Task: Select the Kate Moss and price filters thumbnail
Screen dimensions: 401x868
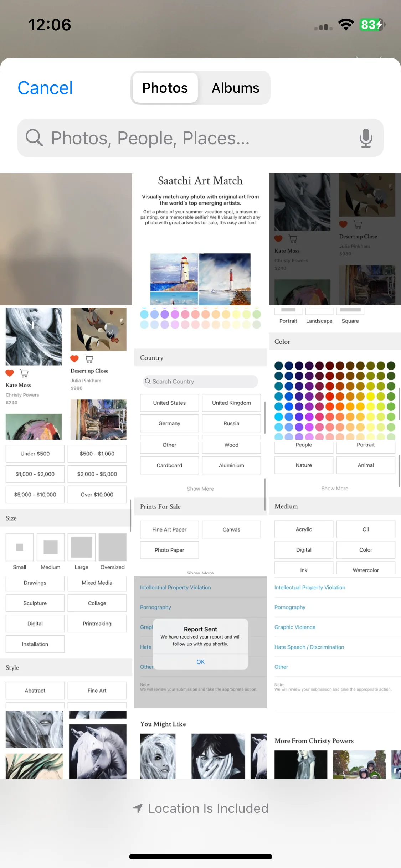Action: (66, 373)
